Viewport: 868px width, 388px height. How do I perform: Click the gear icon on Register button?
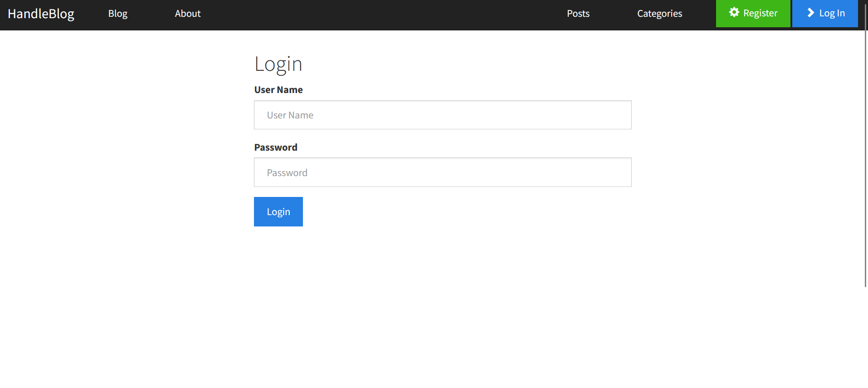point(734,13)
